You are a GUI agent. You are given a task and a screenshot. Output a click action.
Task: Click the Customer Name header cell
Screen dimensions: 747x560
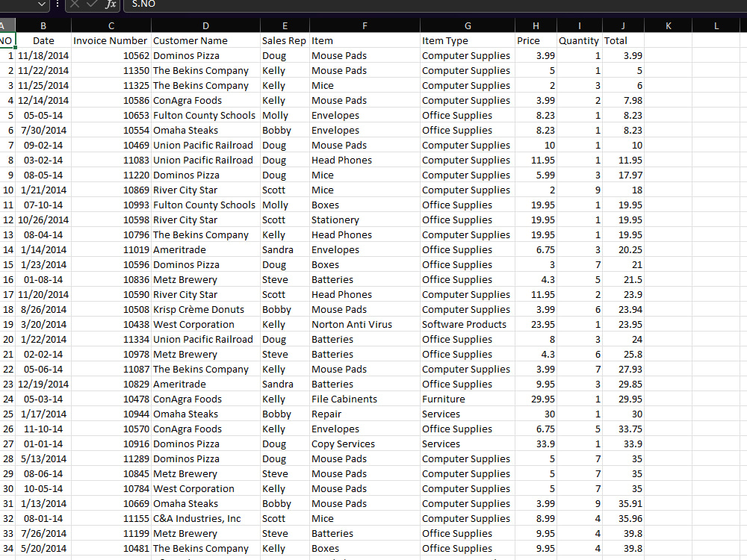click(205, 40)
